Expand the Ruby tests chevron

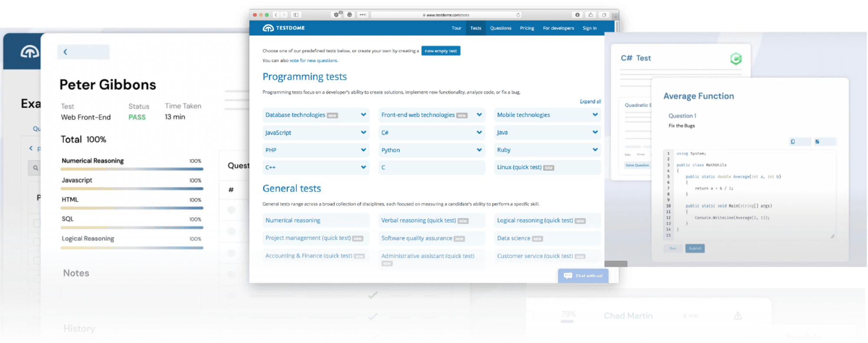pyautogui.click(x=595, y=150)
